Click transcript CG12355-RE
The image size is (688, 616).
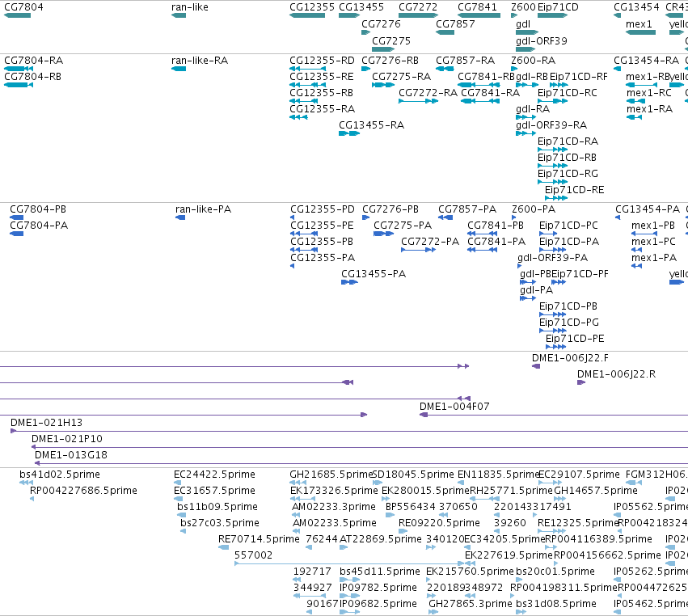point(322,77)
